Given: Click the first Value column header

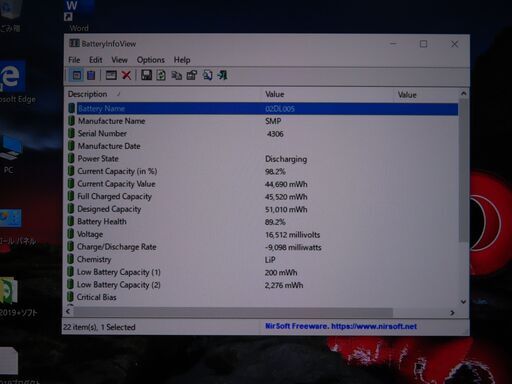Looking at the screenshot, I should pos(328,94).
